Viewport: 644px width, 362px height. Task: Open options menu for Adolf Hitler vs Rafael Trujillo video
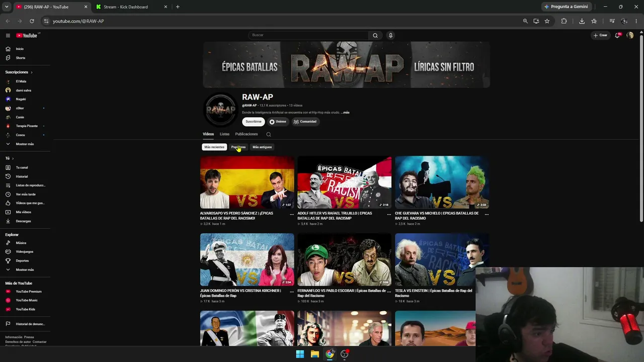[389, 214]
